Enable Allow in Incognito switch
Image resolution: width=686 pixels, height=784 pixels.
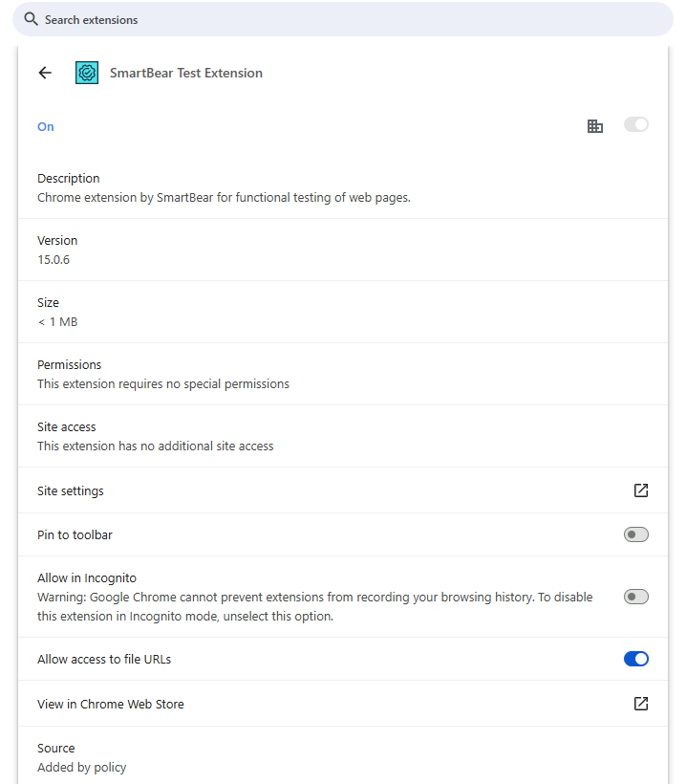coord(635,597)
